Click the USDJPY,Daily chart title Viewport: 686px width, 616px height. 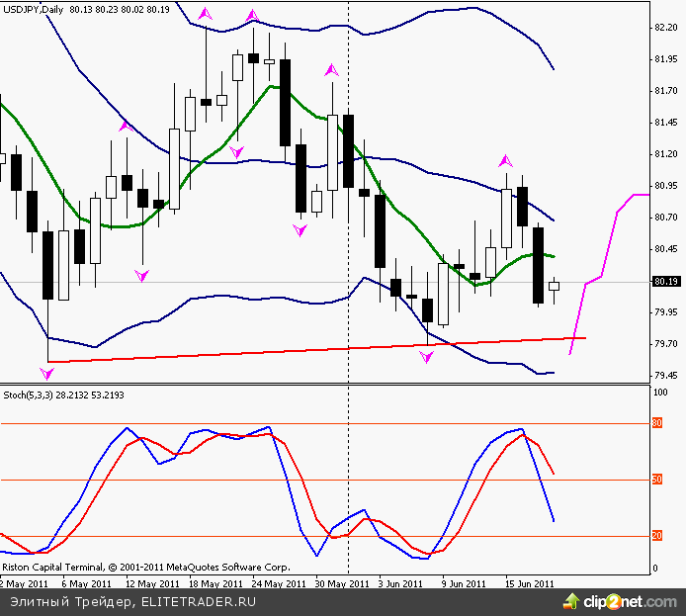point(33,10)
